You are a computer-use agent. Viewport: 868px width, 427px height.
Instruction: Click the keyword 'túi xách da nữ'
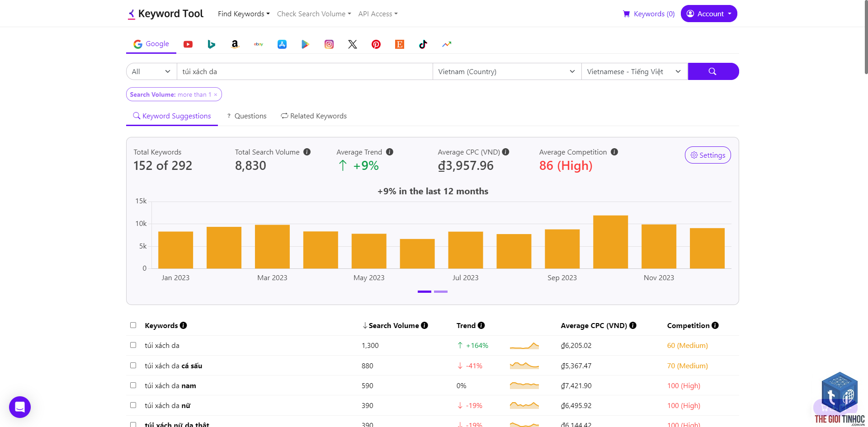[x=167, y=406]
